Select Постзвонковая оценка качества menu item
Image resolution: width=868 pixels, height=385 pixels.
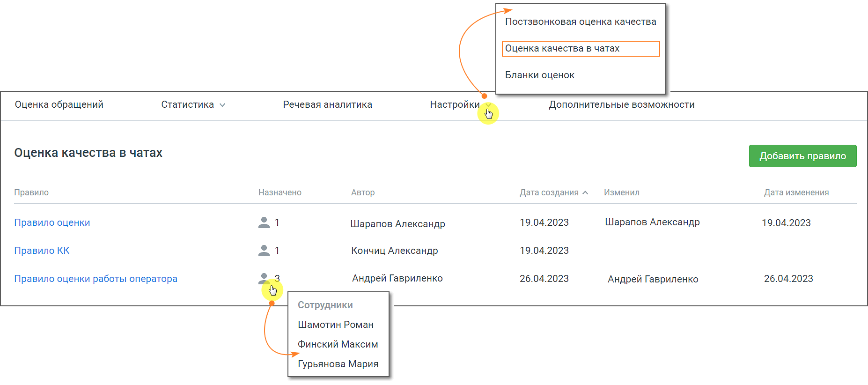581,22
